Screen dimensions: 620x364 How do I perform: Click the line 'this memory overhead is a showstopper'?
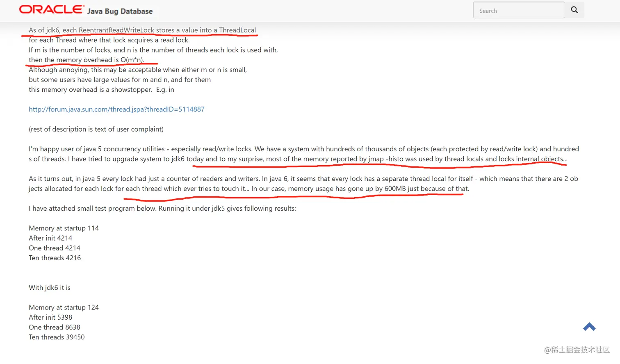coord(101,89)
